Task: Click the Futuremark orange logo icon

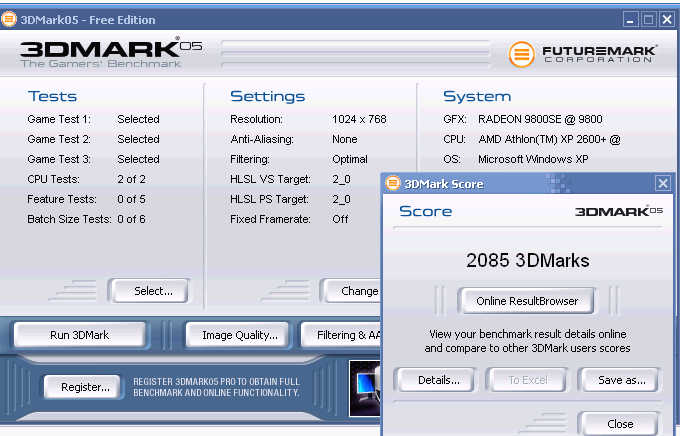Action: coord(521,54)
